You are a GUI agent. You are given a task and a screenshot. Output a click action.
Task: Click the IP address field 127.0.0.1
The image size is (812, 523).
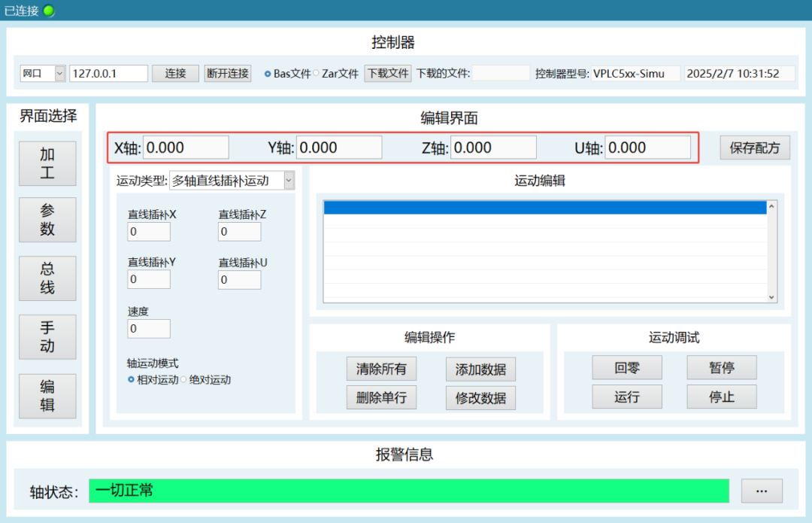(x=108, y=74)
